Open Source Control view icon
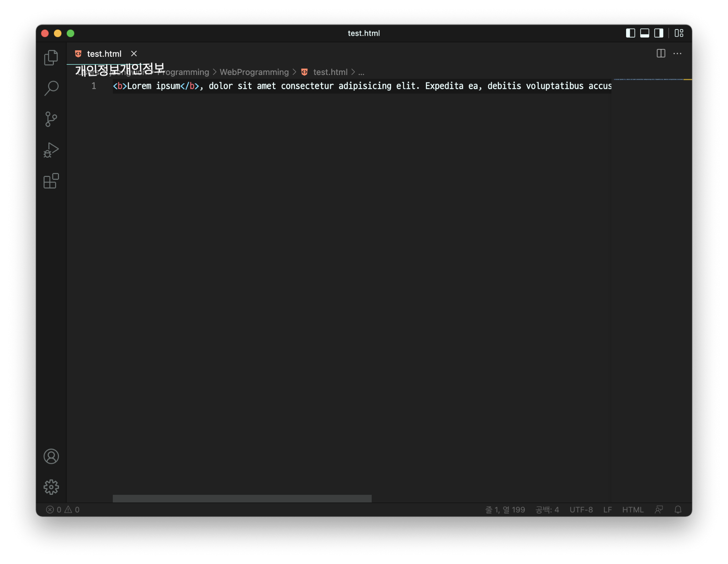Screen dimensions: 728x564 click(x=51, y=119)
